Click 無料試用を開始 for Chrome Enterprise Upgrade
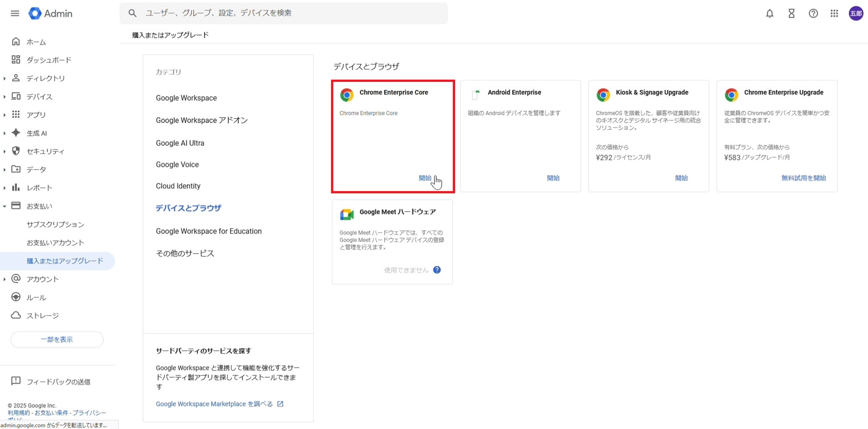 (803, 178)
